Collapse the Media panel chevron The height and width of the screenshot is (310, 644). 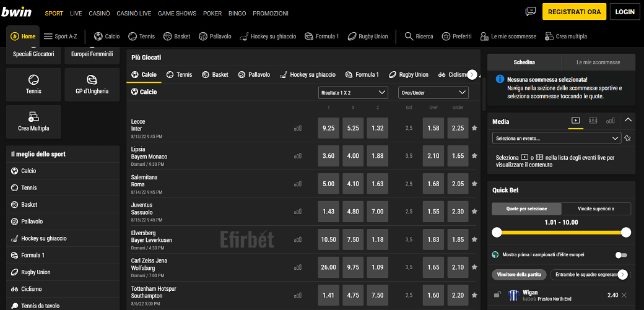click(627, 120)
